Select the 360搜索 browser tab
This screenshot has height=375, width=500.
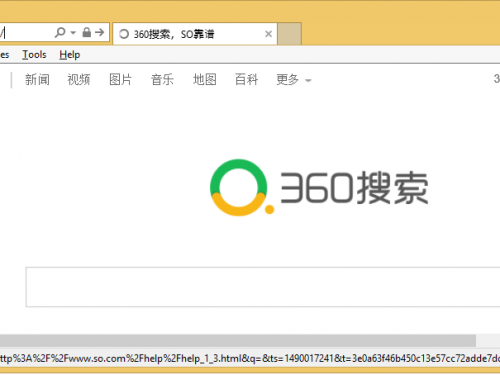click(195, 34)
